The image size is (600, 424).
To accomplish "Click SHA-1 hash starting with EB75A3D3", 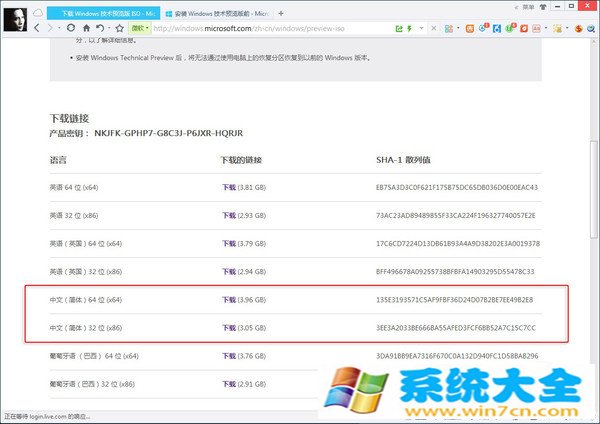I will [x=457, y=188].
